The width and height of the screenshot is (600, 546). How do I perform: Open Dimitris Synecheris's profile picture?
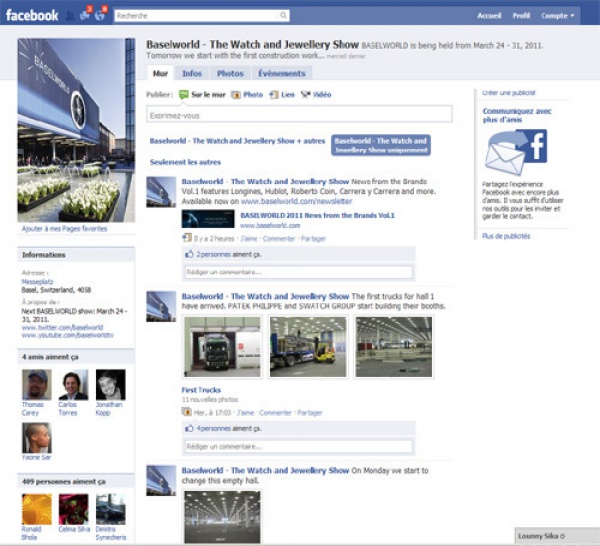click(111, 509)
